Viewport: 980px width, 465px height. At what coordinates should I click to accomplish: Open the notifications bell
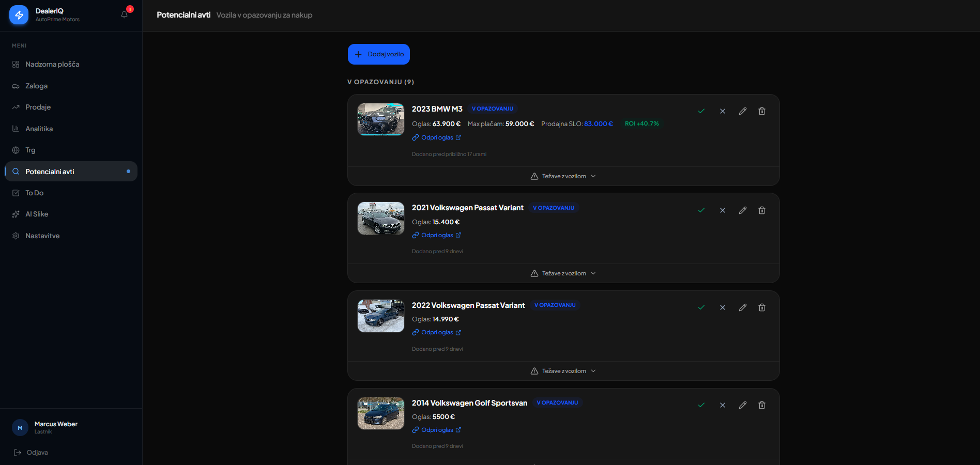coord(124,14)
